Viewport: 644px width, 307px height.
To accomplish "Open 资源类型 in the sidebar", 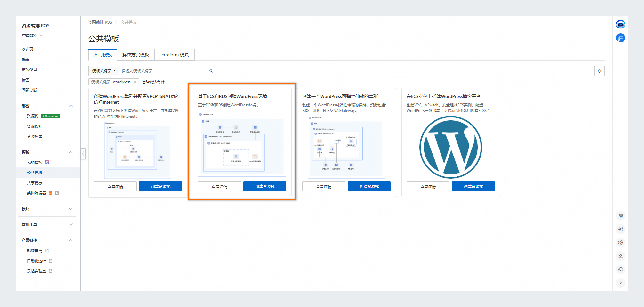I will (29, 69).
